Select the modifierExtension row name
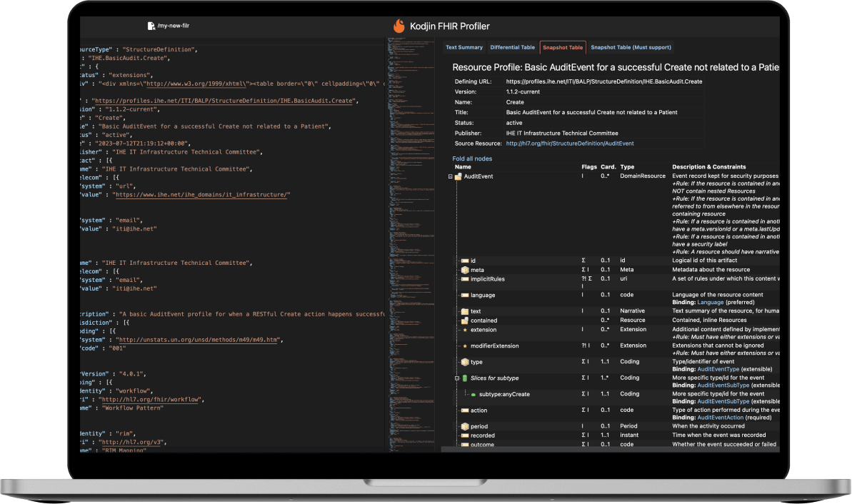 494,346
